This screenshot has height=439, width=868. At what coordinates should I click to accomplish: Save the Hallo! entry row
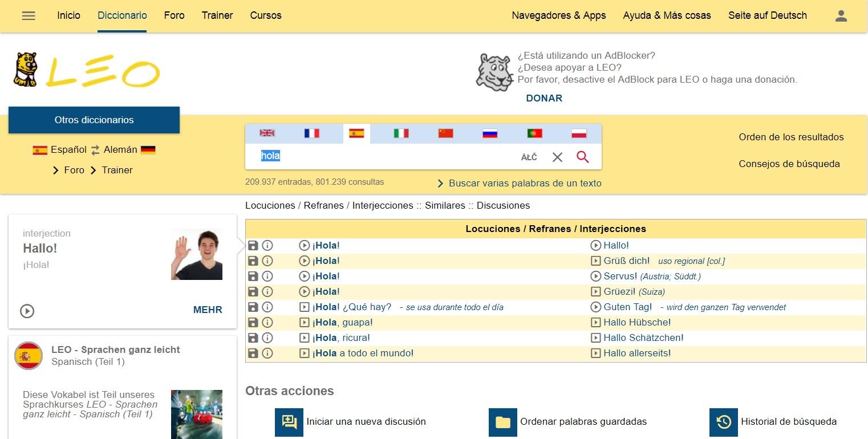click(x=253, y=246)
